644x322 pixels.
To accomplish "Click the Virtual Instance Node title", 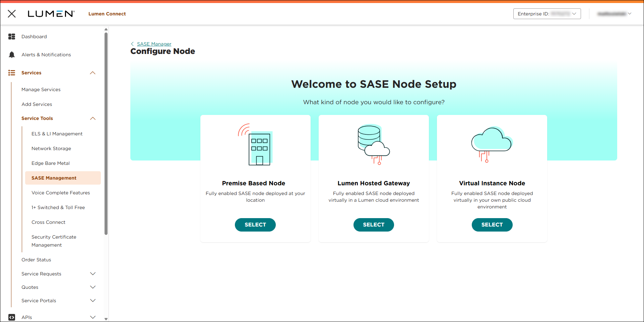I will (x=492, y=183).
